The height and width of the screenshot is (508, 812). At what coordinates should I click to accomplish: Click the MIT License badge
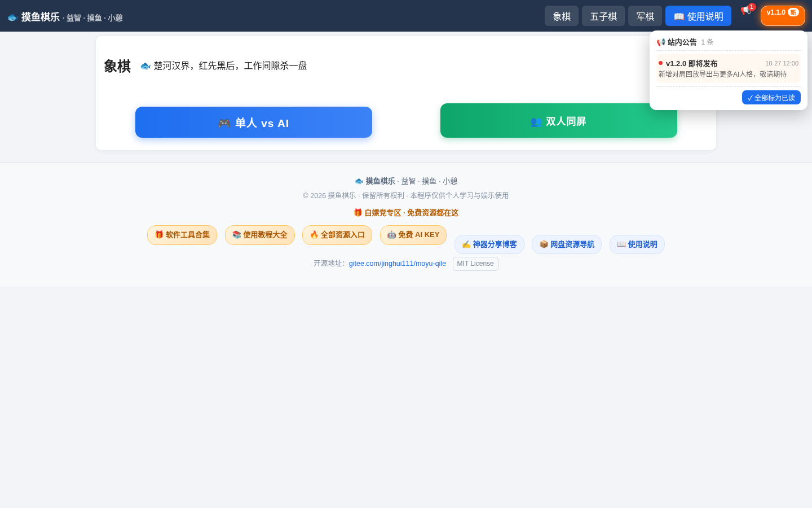click(475, 264)
